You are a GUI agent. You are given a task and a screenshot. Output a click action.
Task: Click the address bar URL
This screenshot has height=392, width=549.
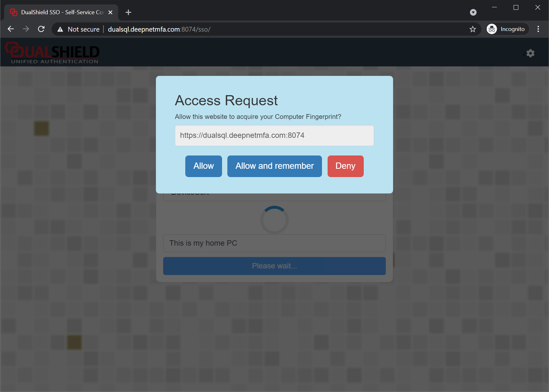159,29
